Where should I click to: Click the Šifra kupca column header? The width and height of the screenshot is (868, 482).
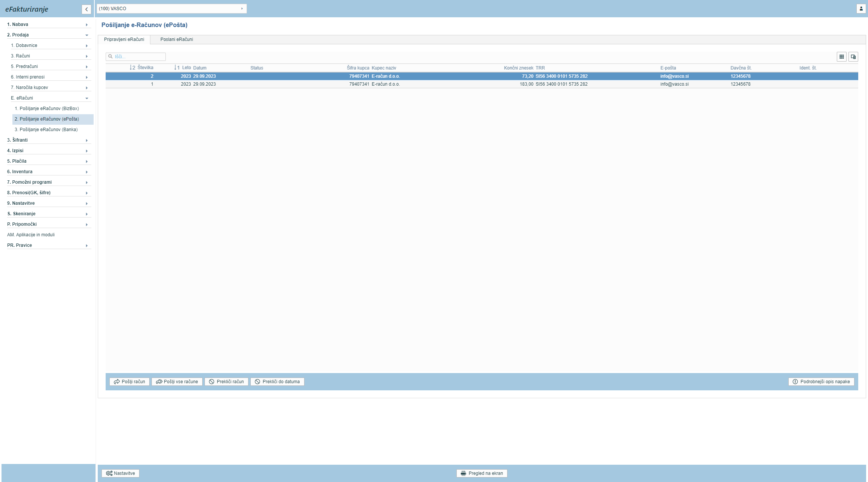coord(358,68)
